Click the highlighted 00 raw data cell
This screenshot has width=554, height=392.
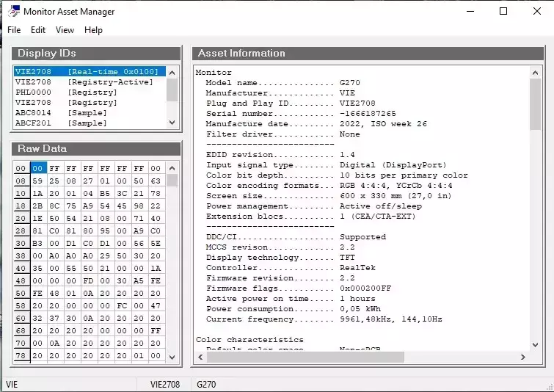click(38, 168)
